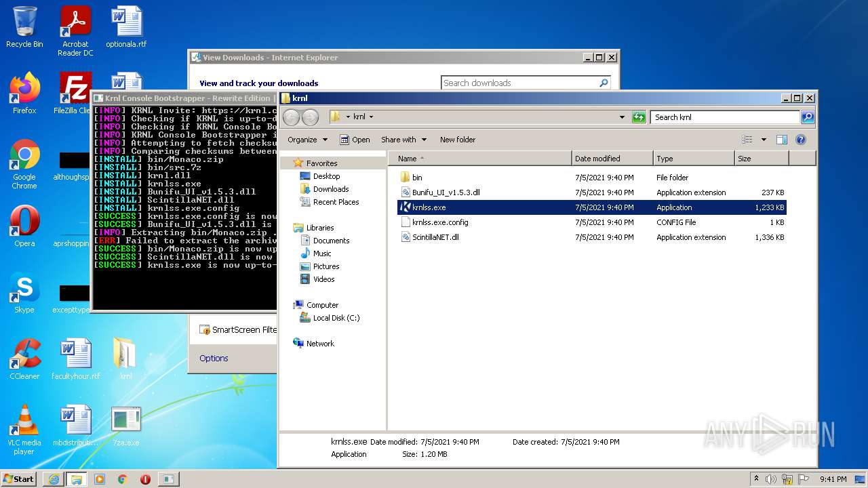Click the Explorer Back navigation button
The width and height of the screenshot is (868, 488).
[291, 117]
